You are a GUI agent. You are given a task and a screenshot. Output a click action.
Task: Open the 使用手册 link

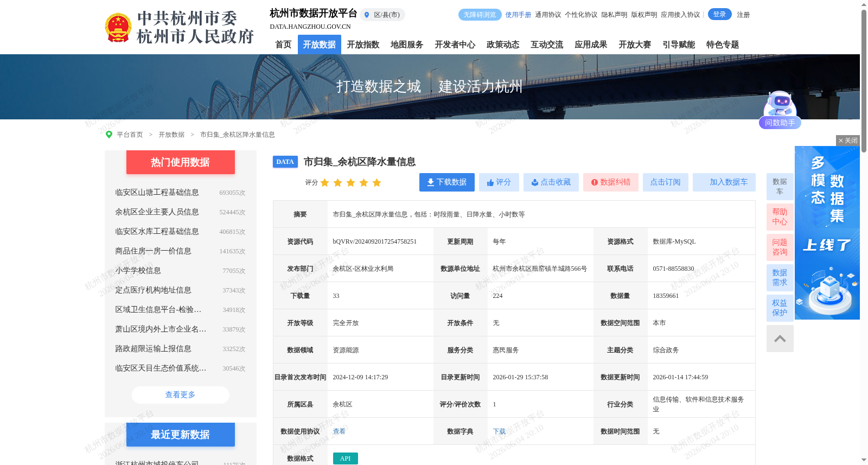pos(518,15)
